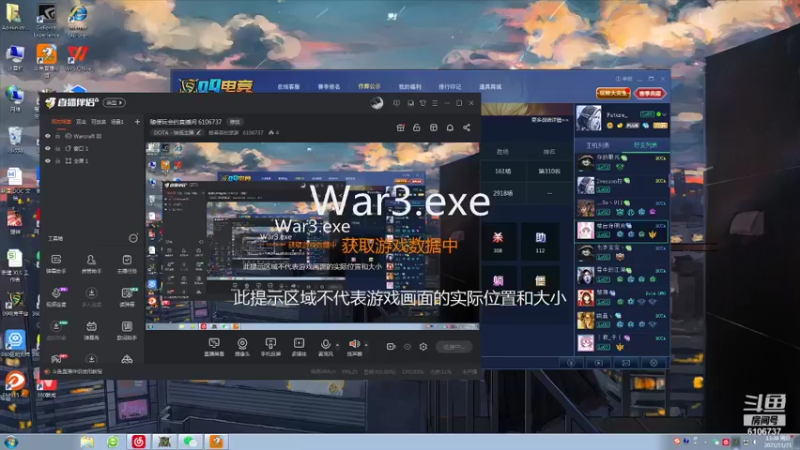
Task: Open the gift box icon with red dot
Action: click(x=401, y=128)
